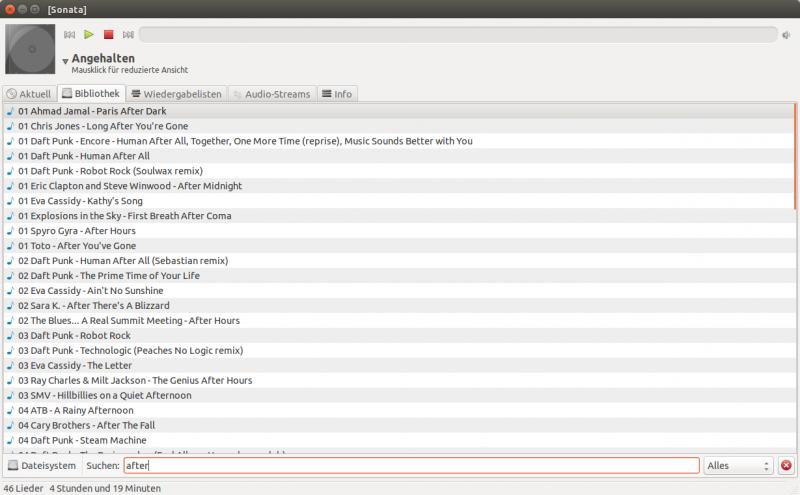The height and width of the screenshot is (495, 800).
Task: Start playback with the green play button
Action: pyautogui.click(x=89, y=34)
